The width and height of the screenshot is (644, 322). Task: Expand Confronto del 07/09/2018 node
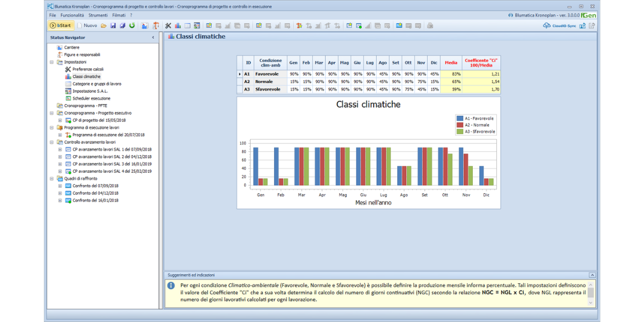pyautogui.click(x=60, y=186)
